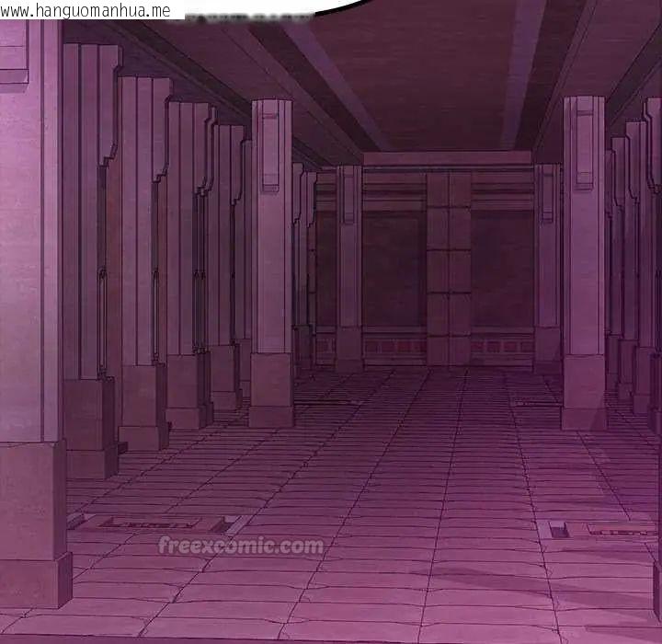The width and height of the screenshot is (662, 644).
Task: Click the freestanding pillar left of center
Action: tap(271, 263)
